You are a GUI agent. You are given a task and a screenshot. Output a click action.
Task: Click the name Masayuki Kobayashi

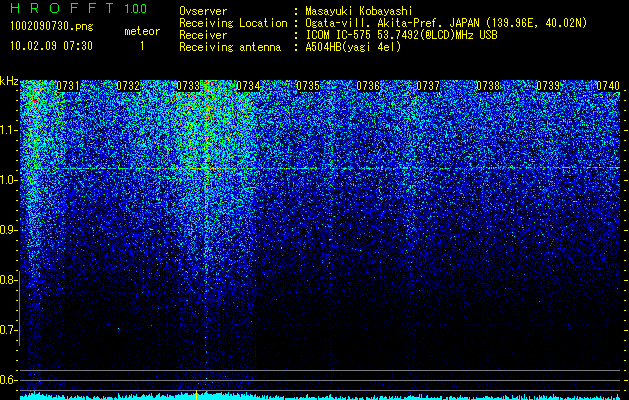(359, 12)
